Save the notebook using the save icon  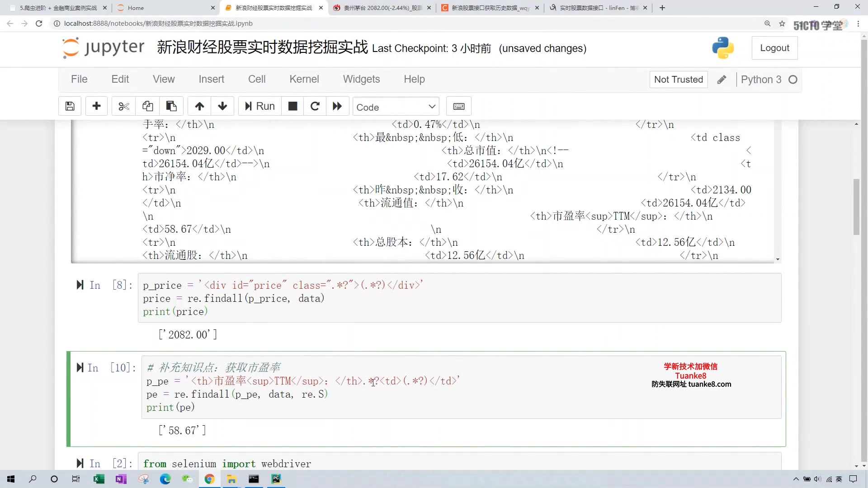[69, 106]
